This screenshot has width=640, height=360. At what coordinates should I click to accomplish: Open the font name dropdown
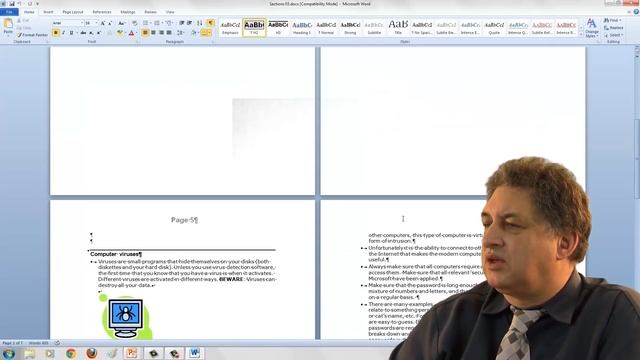click(x=82, y=23)
